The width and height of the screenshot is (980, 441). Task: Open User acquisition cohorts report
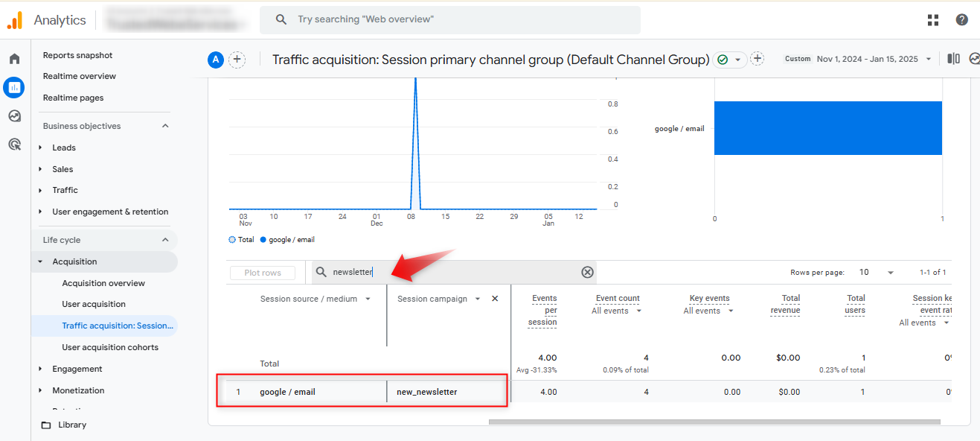coord(110,347)
